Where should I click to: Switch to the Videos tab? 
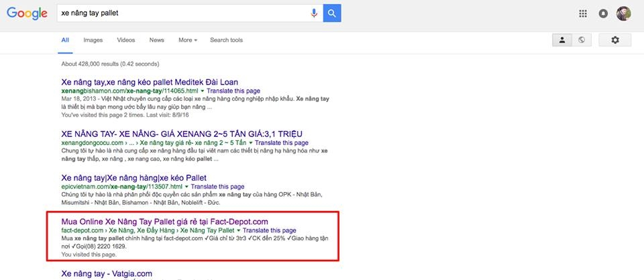125,40
